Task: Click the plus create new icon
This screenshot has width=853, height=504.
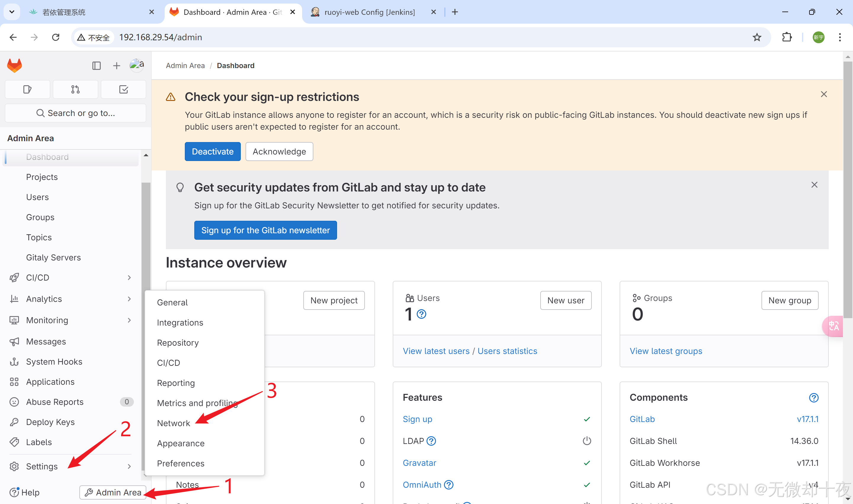Action: pos(117,65)
